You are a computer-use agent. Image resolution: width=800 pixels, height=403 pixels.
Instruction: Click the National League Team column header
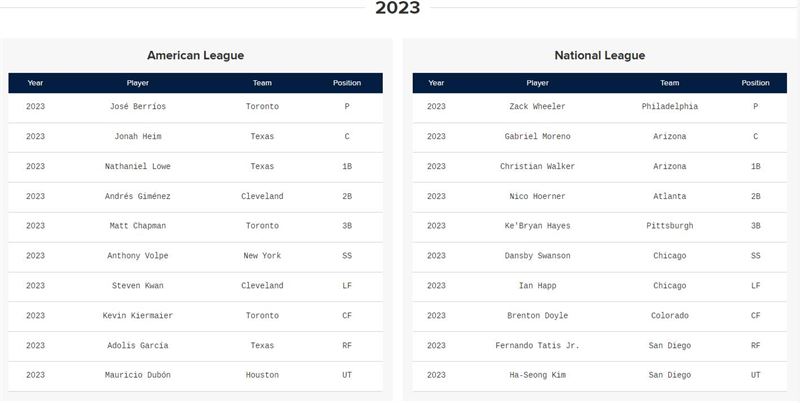[669, 83]
